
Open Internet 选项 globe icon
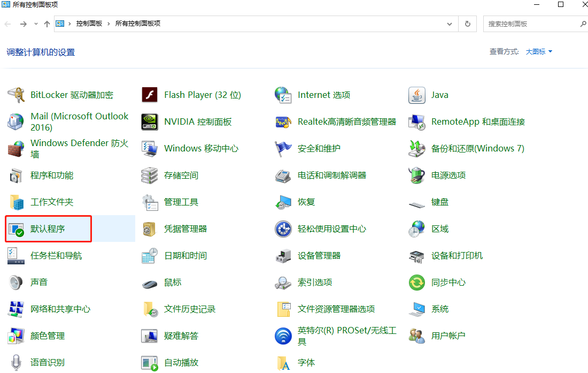point(283,95)
